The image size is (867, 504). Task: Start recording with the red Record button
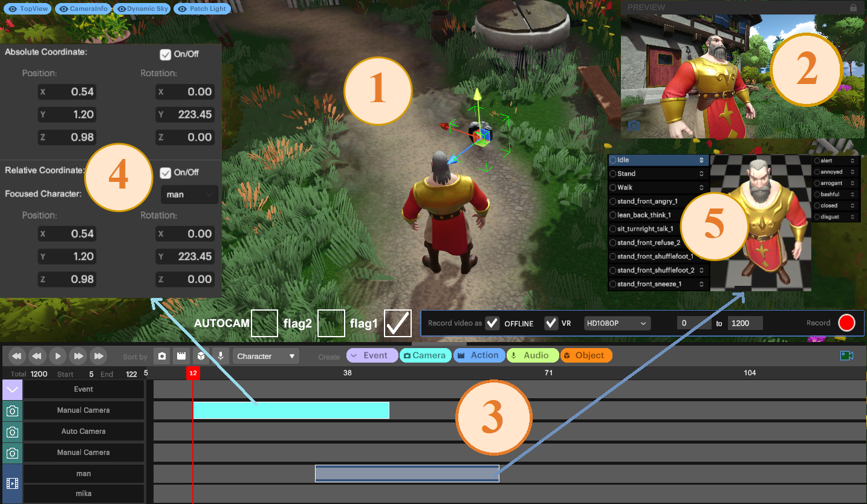point(846,323)
